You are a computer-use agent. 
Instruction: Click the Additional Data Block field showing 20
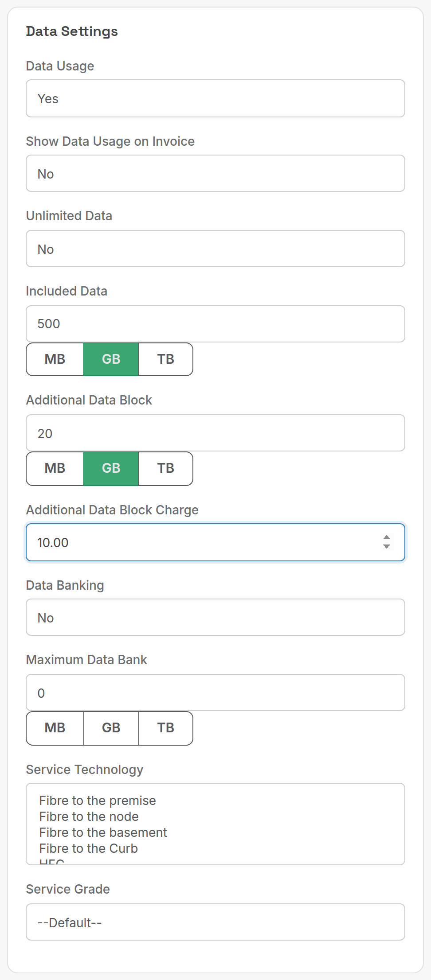coord(215,433)
